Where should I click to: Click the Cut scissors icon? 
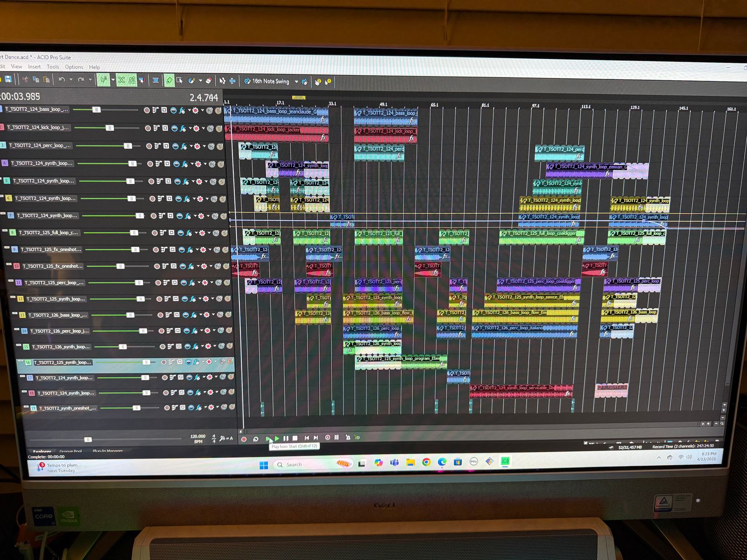(x=25, y=79)
